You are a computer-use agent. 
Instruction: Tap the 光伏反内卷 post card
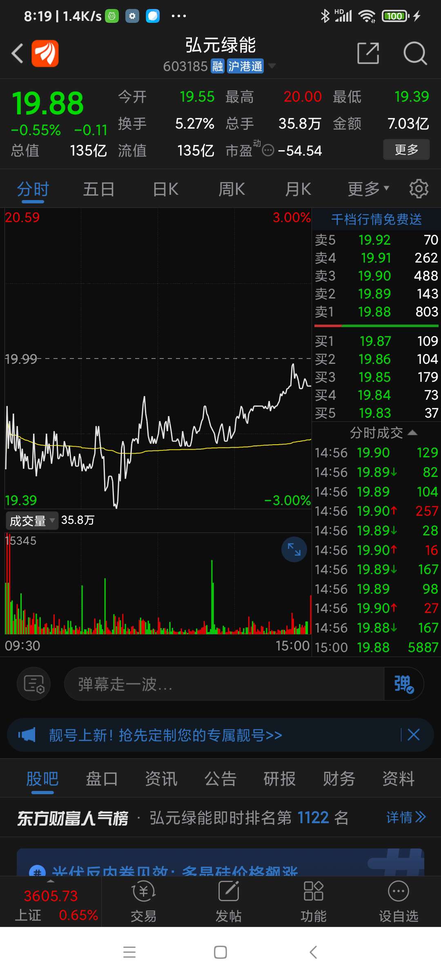(220, 862)
